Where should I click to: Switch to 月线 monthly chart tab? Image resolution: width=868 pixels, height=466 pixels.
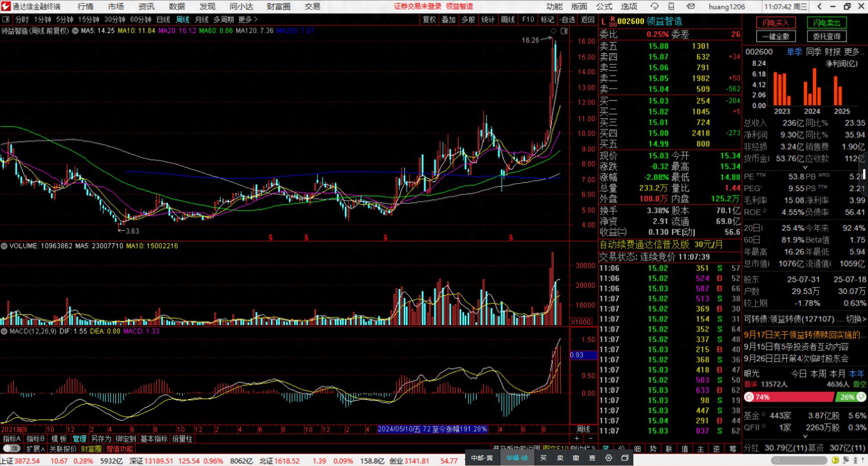point(202,19)
